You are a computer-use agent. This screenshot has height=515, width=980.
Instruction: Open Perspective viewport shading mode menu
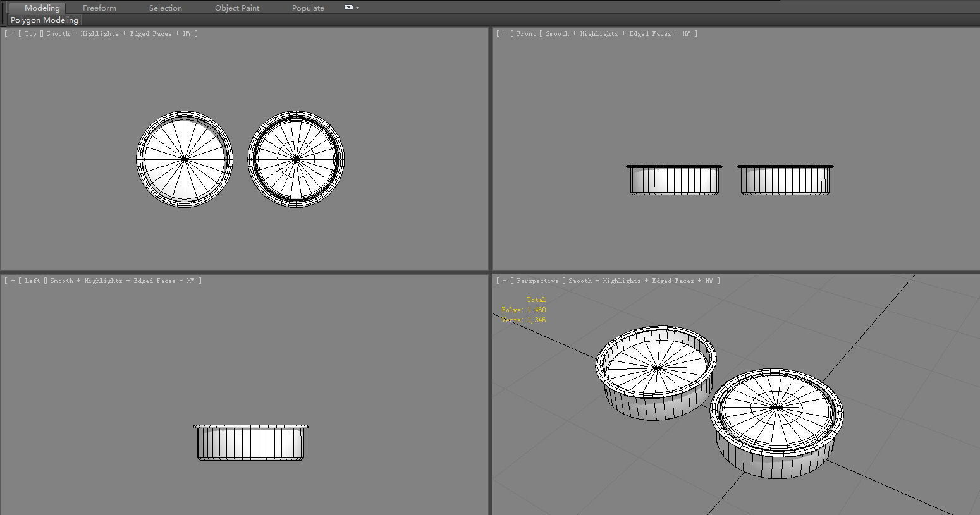(x=640, y=281)
